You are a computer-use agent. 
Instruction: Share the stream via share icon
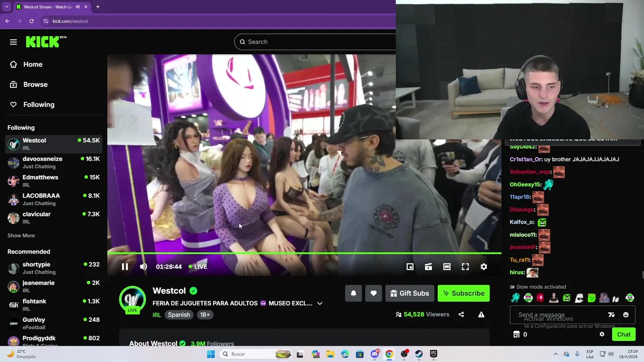click(x=461, y=315)
